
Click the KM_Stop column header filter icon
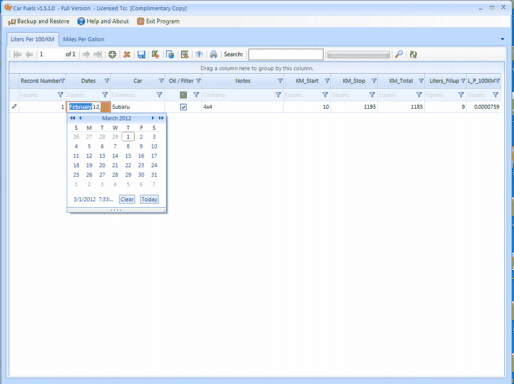coord(374,81)
